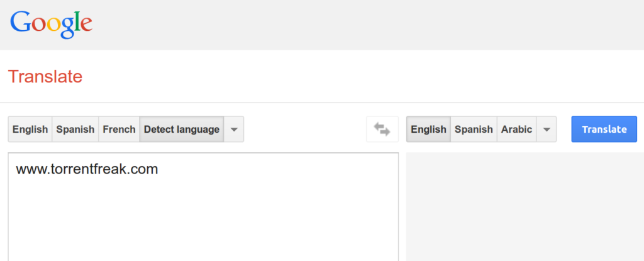
Task: Expand the target language list arrow
Action: [547, 130]
